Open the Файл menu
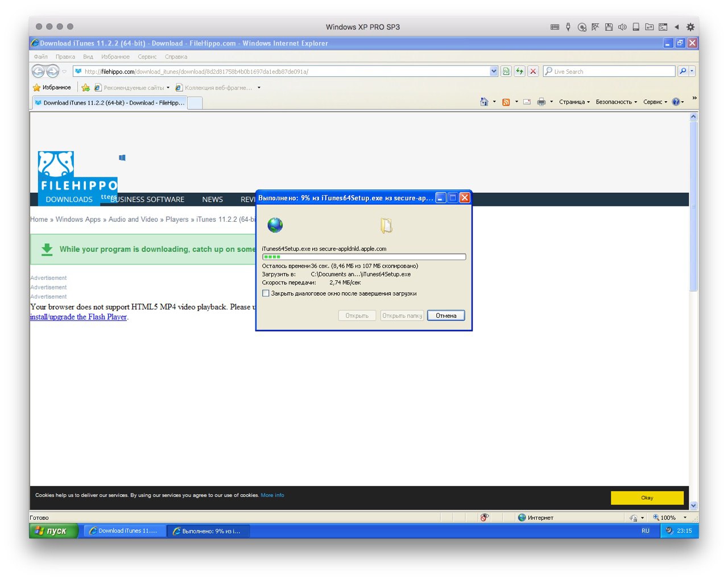 (40, 57)
